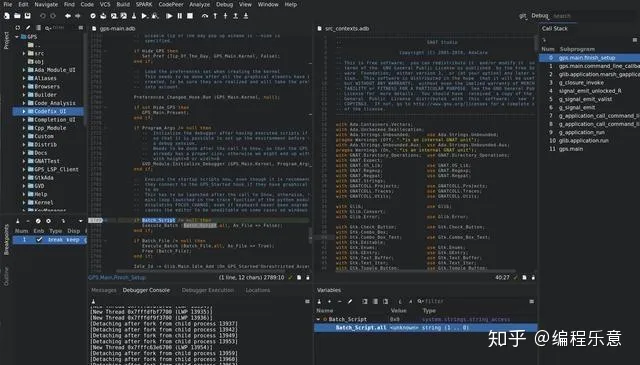Expand the src folder in project tree
Viewport: 640px width, 365px height.
click(x=24, y=53)
